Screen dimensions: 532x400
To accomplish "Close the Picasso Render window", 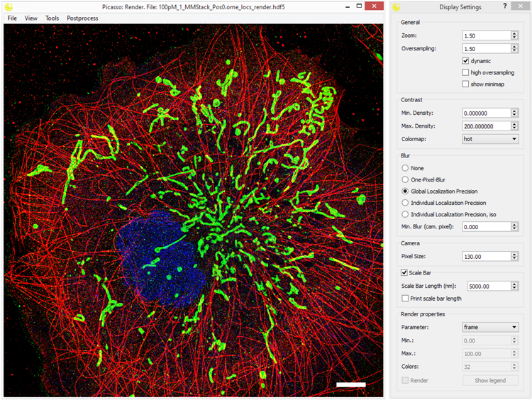I will 374,6.
